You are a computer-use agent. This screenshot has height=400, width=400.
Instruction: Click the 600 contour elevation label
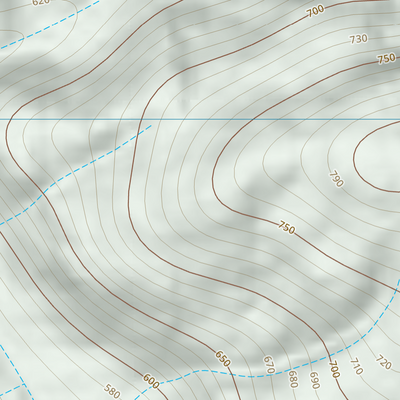tap(151, 381)
